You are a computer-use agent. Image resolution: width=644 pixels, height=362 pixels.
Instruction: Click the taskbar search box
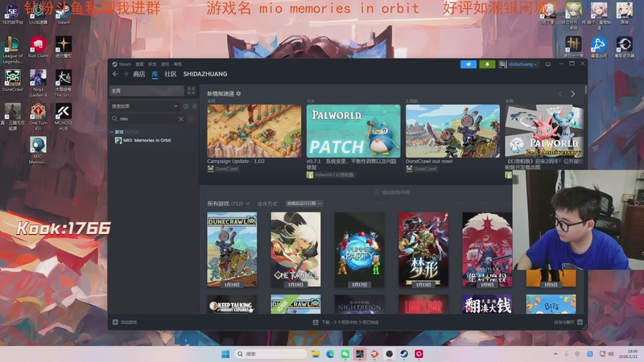click(270, 354)
